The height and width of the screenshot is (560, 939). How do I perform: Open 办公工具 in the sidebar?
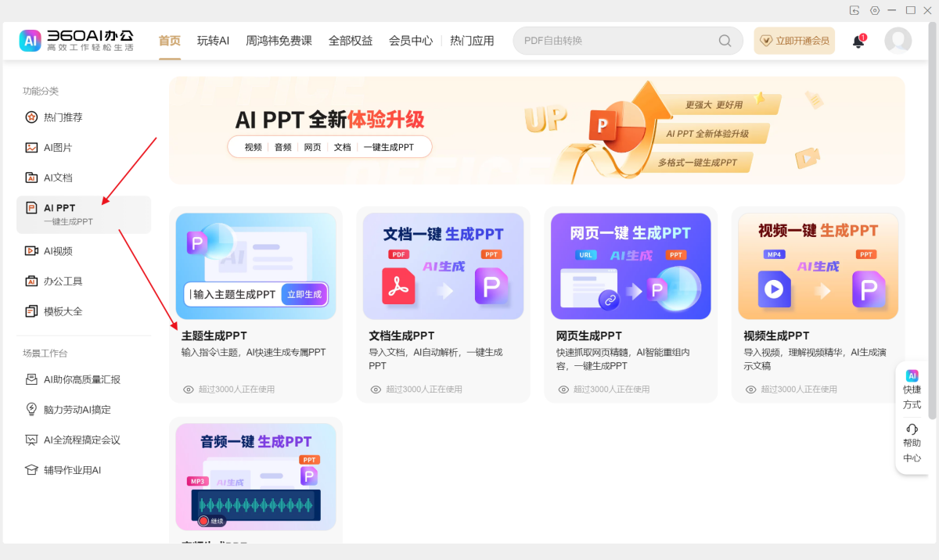pos(63,281)
